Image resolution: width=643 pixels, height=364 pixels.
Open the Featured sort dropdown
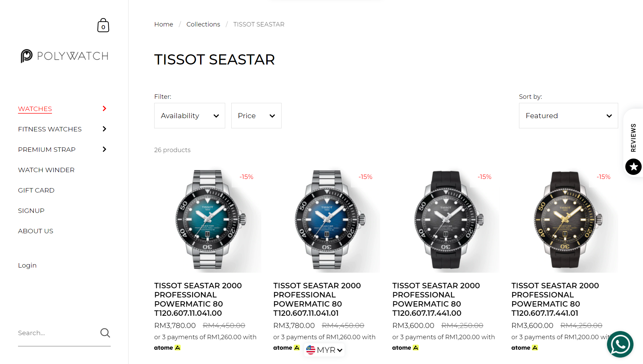point(568,116)
